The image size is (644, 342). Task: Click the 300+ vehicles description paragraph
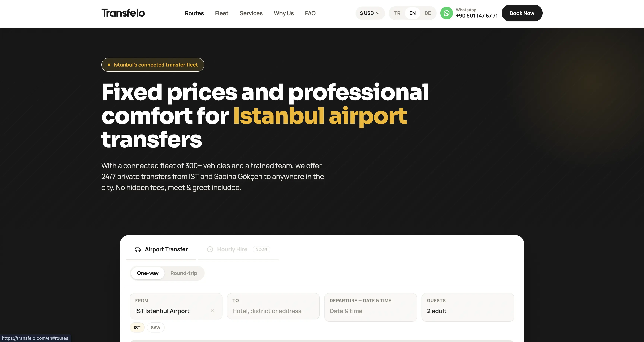(212, 177)
